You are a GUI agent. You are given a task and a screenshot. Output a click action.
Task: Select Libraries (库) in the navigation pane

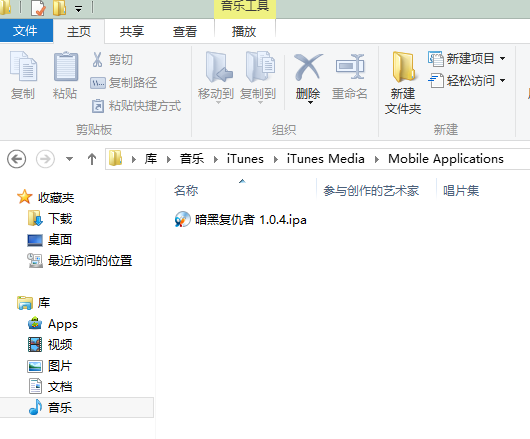(x=44, y=302)
